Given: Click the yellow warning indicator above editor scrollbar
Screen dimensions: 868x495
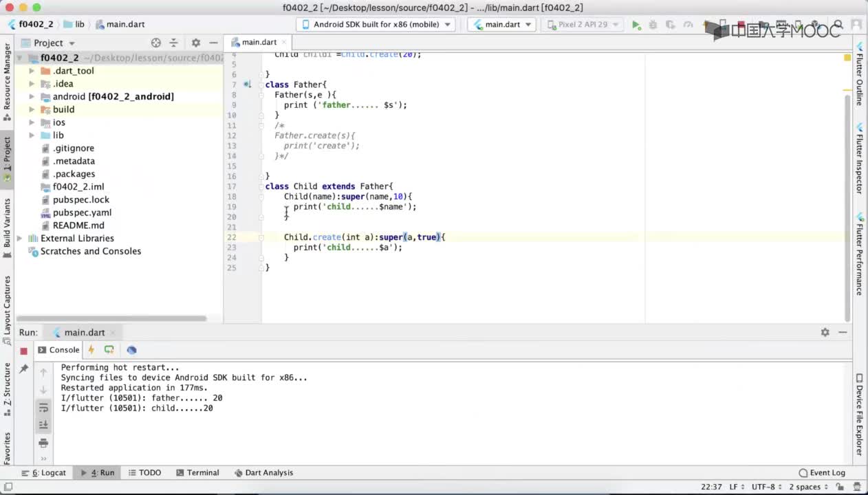Looking at the screenshot, I should click(x=847, y=58).
